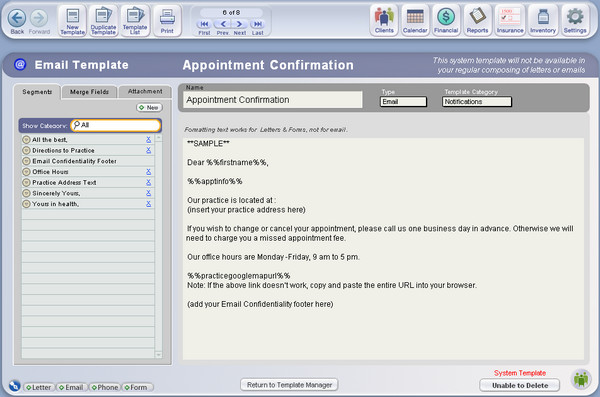Click the %%practicegooglemapurl%% text
This screenshot has height=397, width=600.
click(x=239, y=276)
